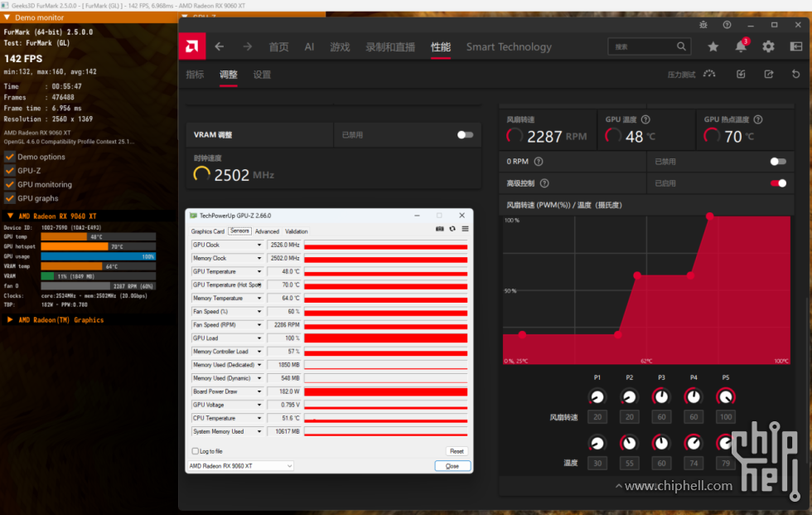Open the 首页 home tab
Image resolution: width=812 pixels, height=515 pixels.
[x=278, y=46]
